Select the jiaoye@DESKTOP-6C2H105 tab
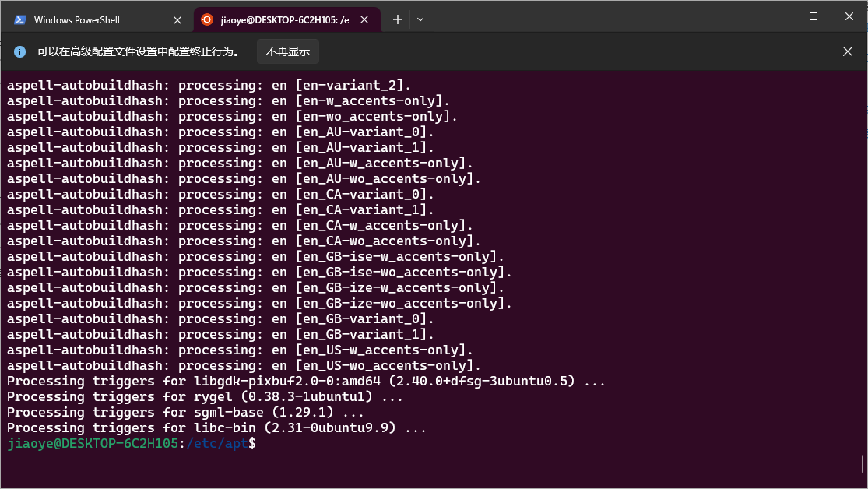Screen dimensions: 868x489 click(286, 20)
